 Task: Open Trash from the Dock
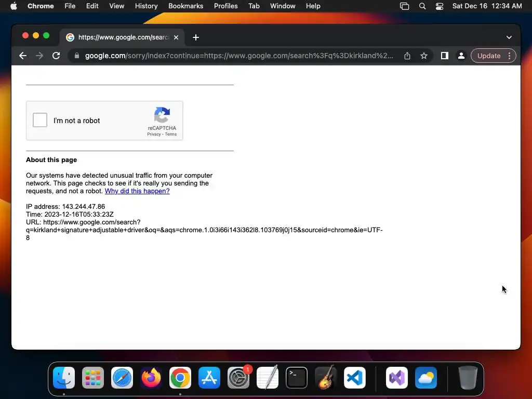coord(468,378)
